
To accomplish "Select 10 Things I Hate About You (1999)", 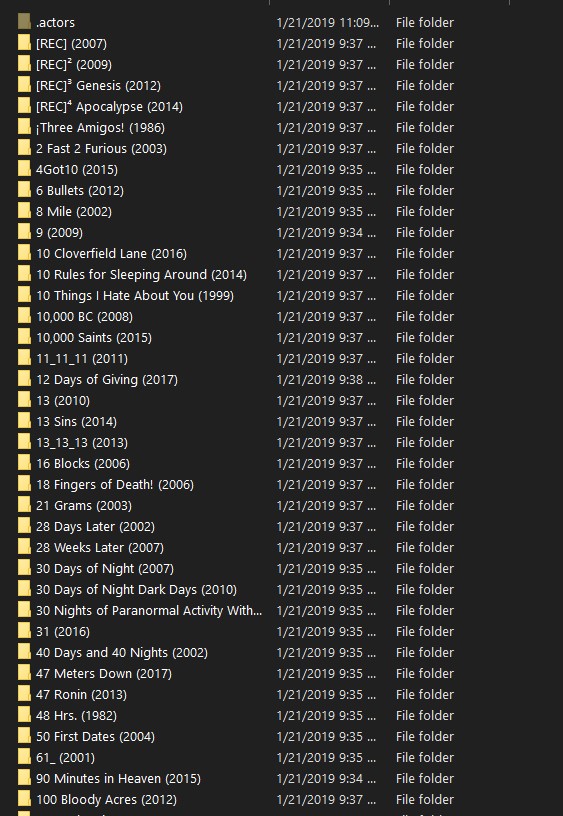I will point(135,296).
